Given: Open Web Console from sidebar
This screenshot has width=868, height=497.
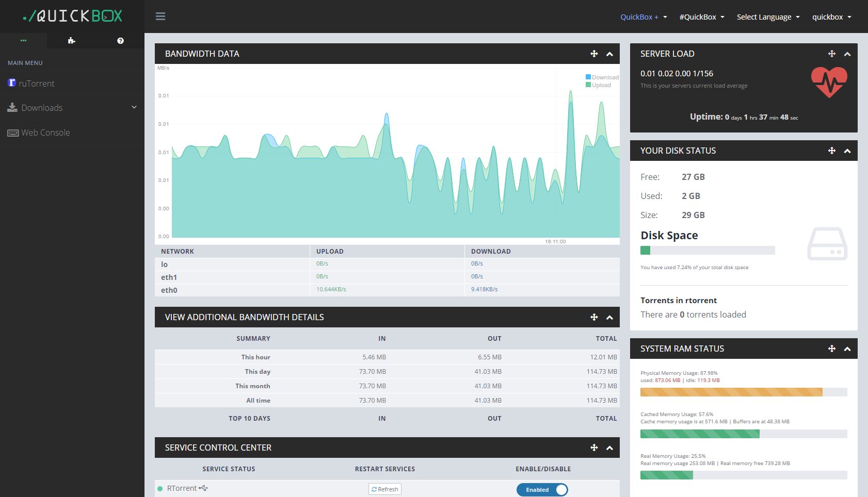Looking at the screenshot, I should 45,132.
